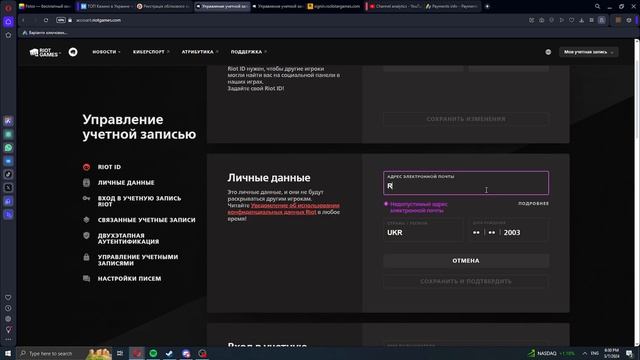Open the НОВОСТИ dropdown menu

(x=106, y=52)
